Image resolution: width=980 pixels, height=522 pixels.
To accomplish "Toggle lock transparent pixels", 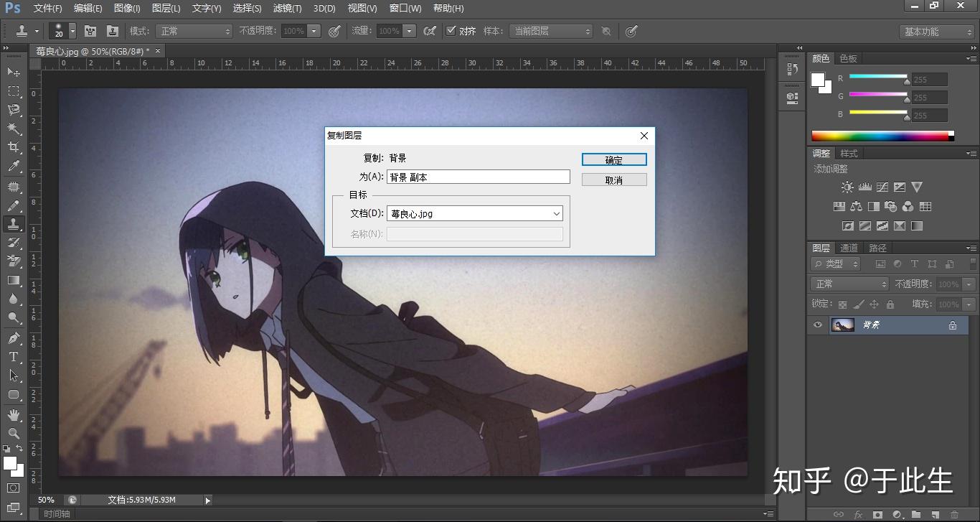I will 842,304.
